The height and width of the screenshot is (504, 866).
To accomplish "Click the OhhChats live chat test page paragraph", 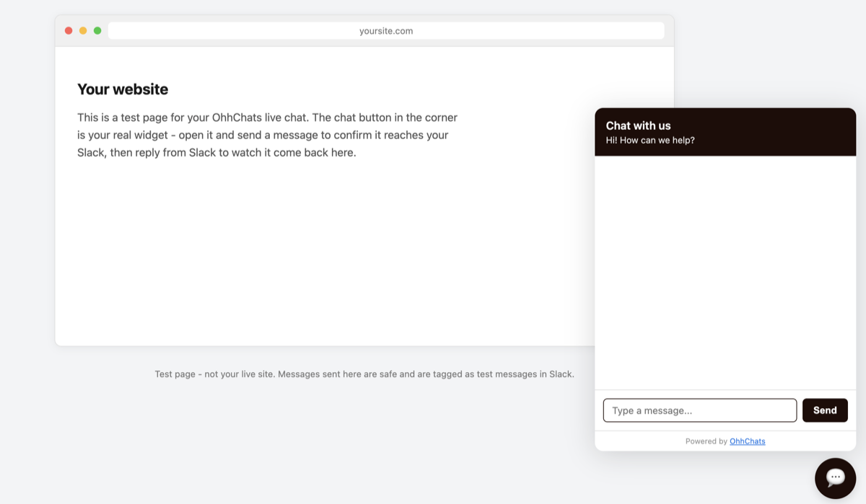I will click(267, 135).
